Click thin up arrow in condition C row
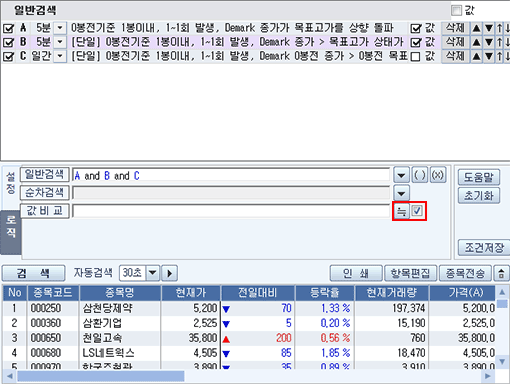Image resolution: width=510 pixels, height=384 pixels. pos(499,56)
